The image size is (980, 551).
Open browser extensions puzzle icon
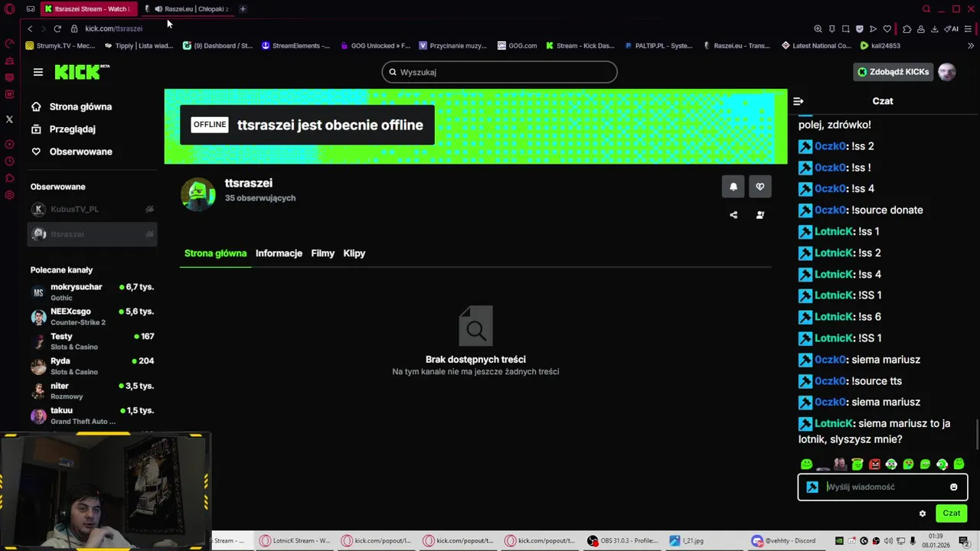[906, 29]
